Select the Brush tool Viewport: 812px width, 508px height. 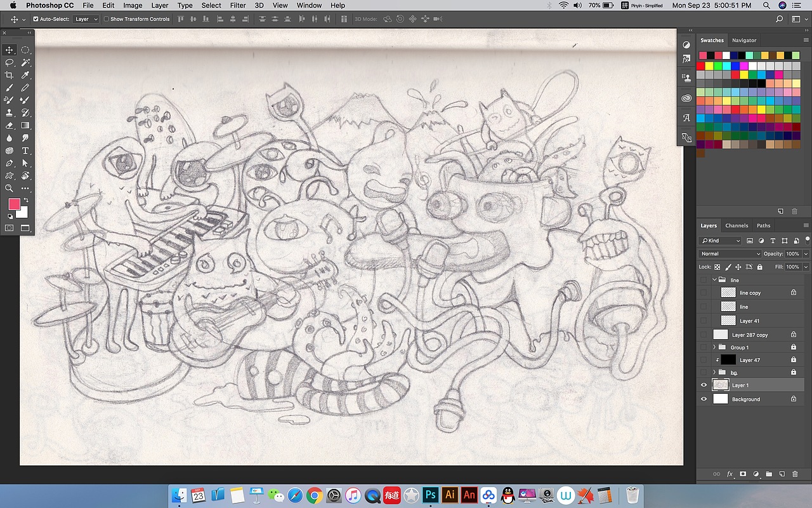click(x=10, y=88)
